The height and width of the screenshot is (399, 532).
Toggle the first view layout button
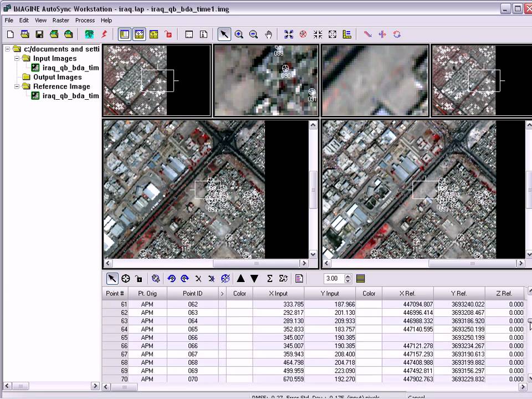pyautogui.click(x=125, y=34)
